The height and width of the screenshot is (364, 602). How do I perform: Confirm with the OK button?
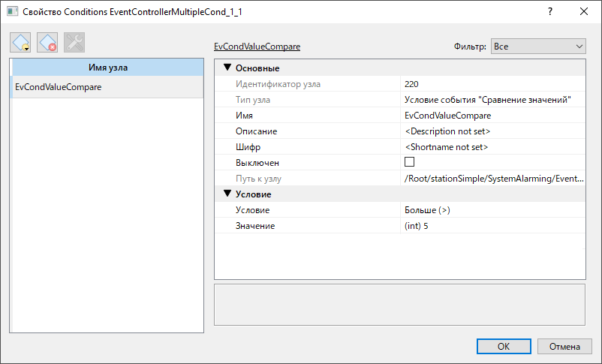(504, 346)
